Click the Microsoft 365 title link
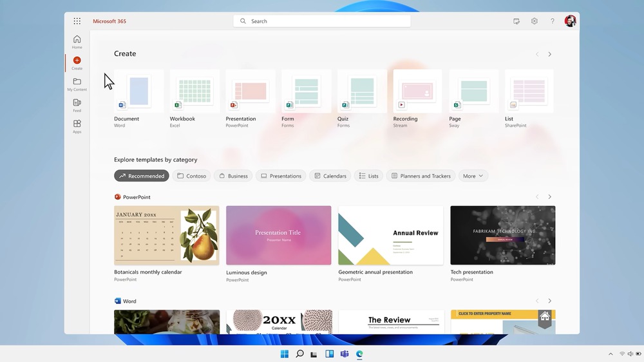This screenshot has width=644, height=362. pyautogui.click(x=109, y=21)
